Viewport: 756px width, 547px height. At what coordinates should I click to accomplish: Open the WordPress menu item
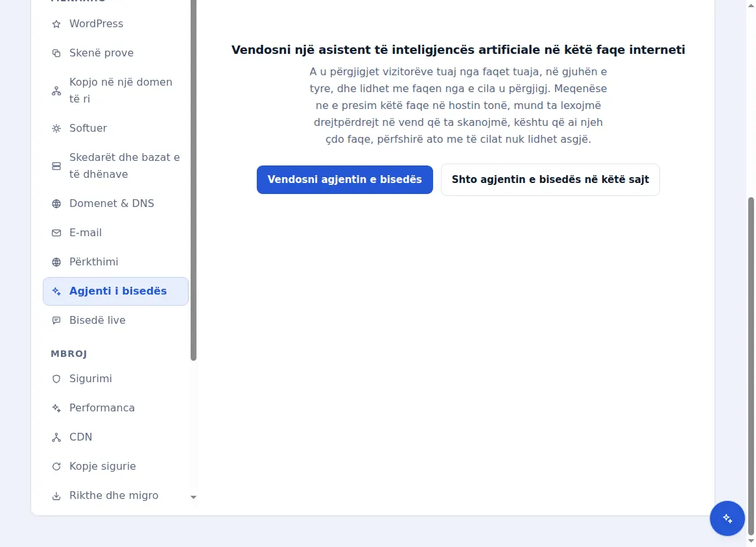(x=115, y=23)
